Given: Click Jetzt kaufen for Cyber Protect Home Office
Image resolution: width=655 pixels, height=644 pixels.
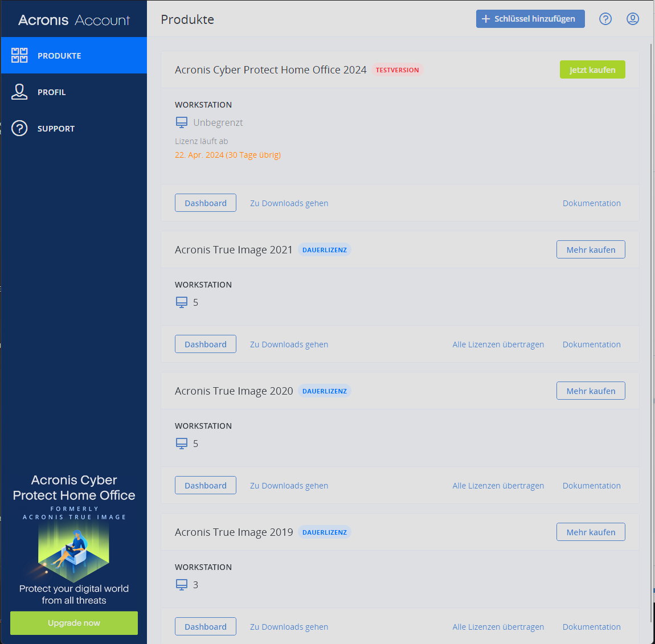Looking at the screenshot, I should tap(592, 69).
